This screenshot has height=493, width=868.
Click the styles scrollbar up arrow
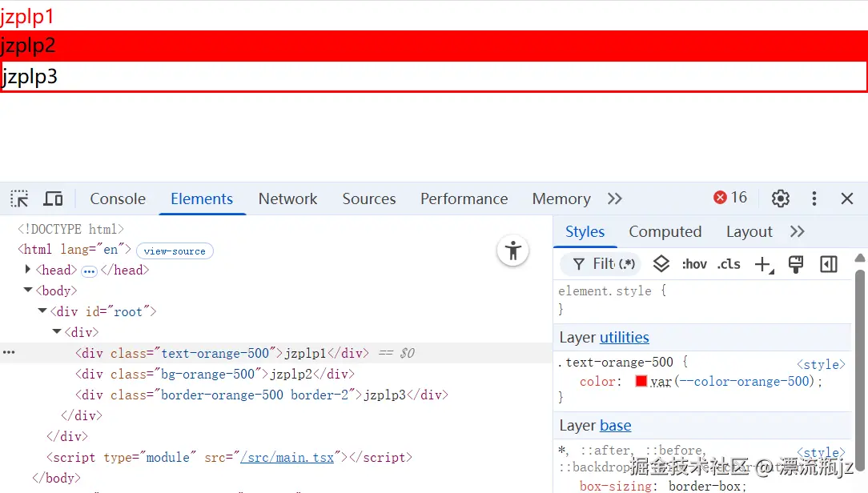point(860,257)
